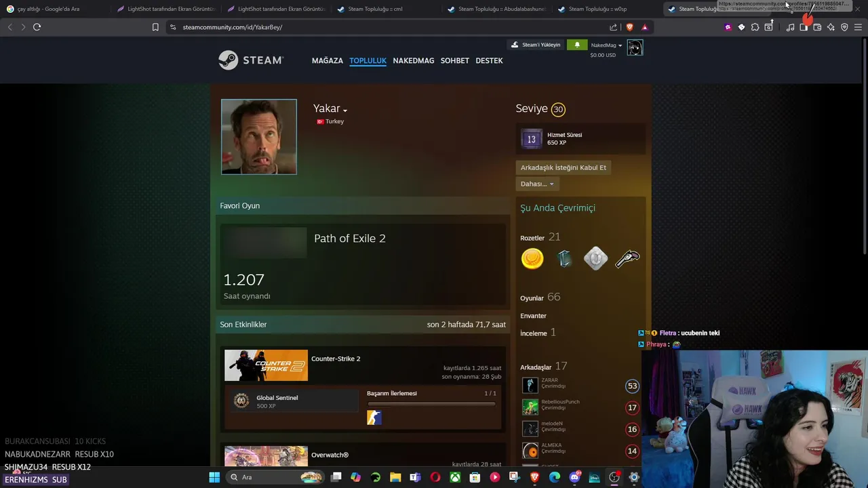This screenshot has height=488, width=868.
Task: Click the Steam logo in the header
Action: click(251, 60)
